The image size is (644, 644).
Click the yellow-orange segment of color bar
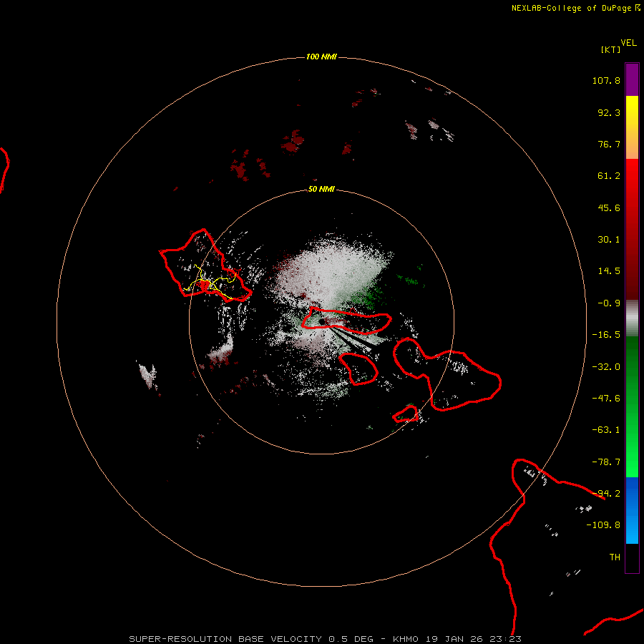[632, 127]
